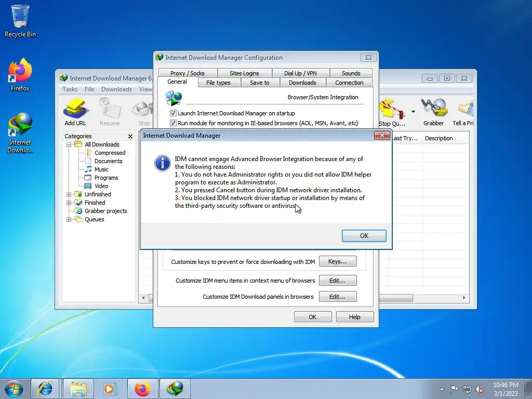
Task: Close the Categories panel
Action: coord(130,137)
